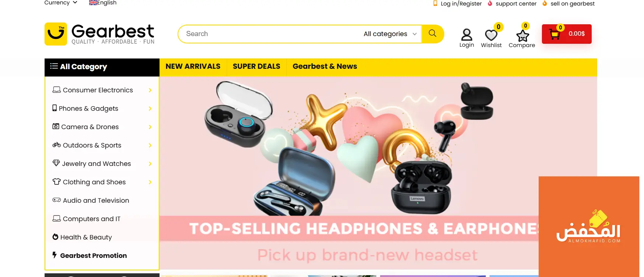Open the Compare star icon
Viewport: 644px width, 277px height.
pyautogui.click(x=522, y=36)
